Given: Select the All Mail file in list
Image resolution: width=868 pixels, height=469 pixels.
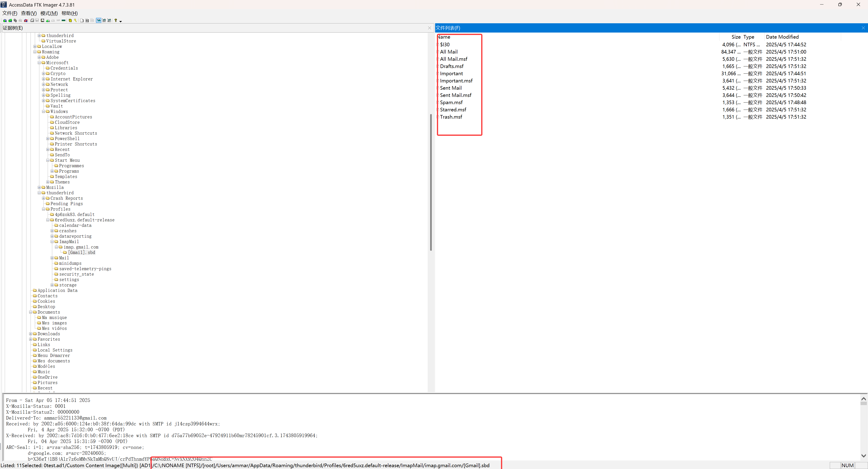Looking at the screenshot, I should 448,52.
